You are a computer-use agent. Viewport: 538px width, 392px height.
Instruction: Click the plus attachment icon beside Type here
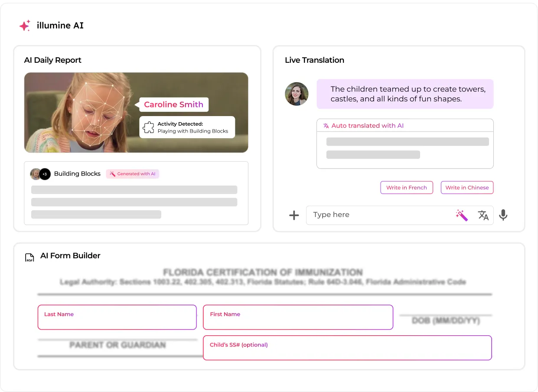[294, 215]
